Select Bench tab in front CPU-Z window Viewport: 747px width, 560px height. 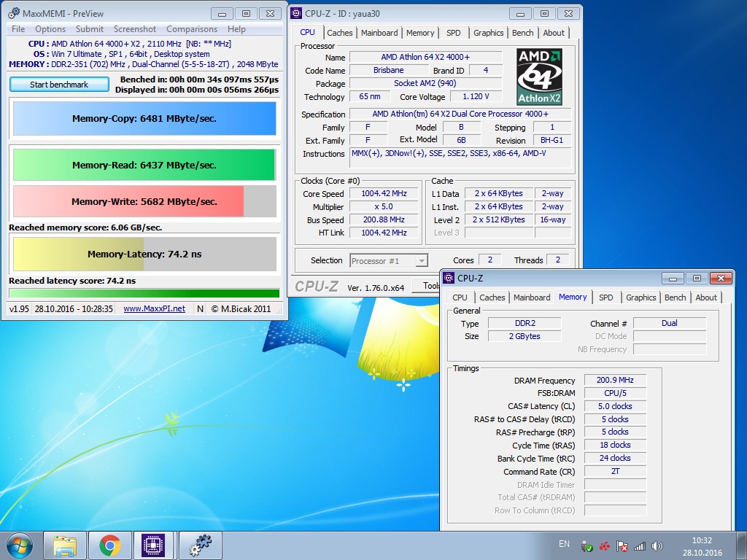click(675, 297)
